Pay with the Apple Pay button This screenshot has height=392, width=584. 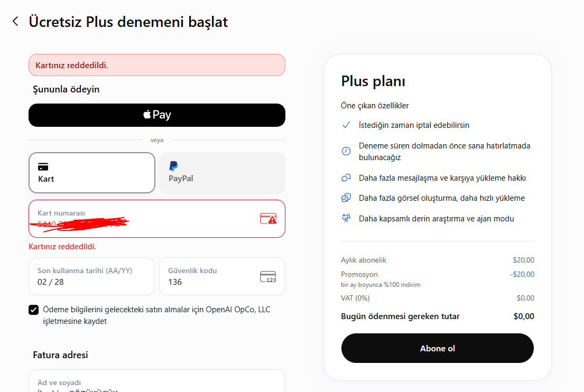click(x=157, y=115)
